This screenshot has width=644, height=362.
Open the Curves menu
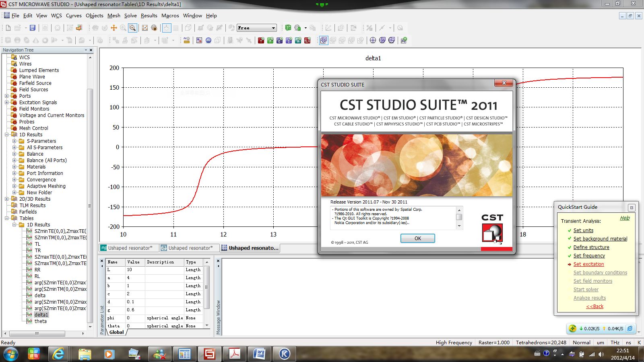[x=74, y=15]
